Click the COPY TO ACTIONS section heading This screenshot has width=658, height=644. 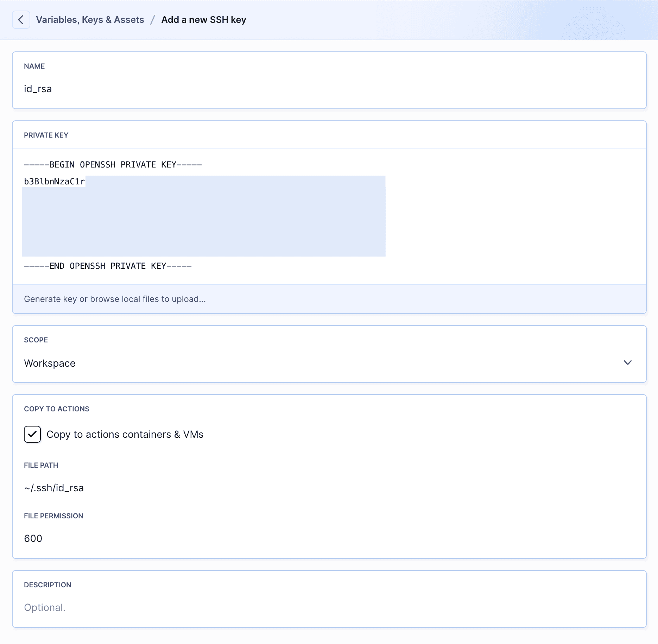pos(57,409)
